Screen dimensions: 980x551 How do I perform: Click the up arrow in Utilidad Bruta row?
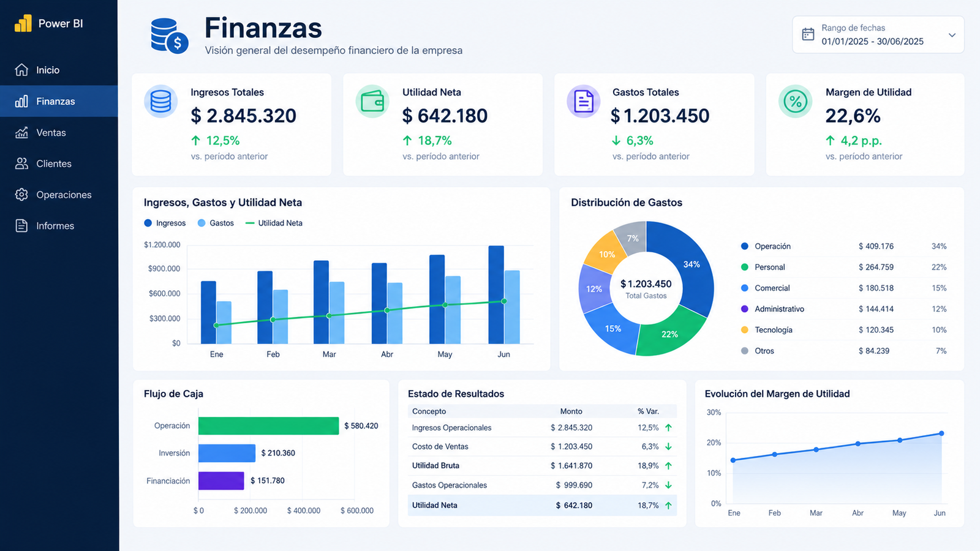[x=668, y=466]
